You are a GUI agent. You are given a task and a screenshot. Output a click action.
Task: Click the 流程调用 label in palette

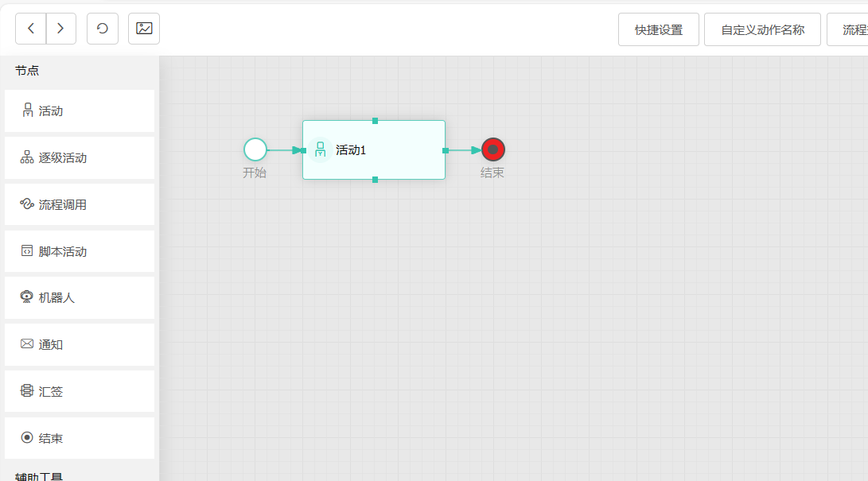(x=63, y=205)
